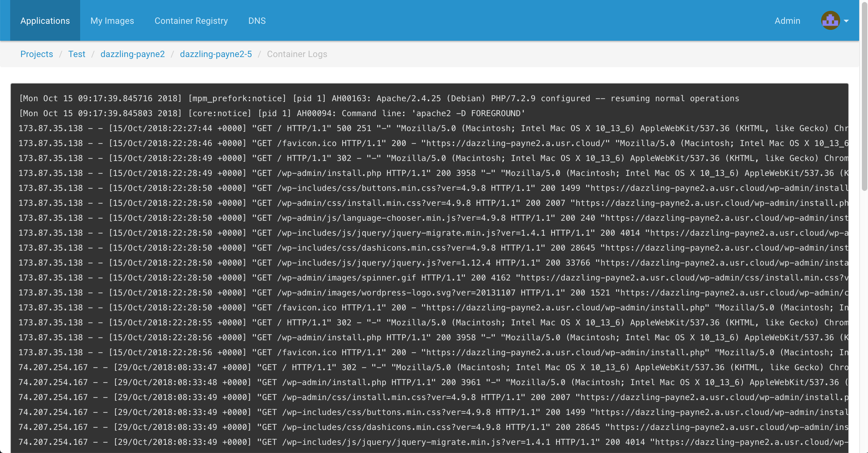The image size is (868, 453).
Task: Click the spinner.gif log line
Action: click(x=433, y=278)
